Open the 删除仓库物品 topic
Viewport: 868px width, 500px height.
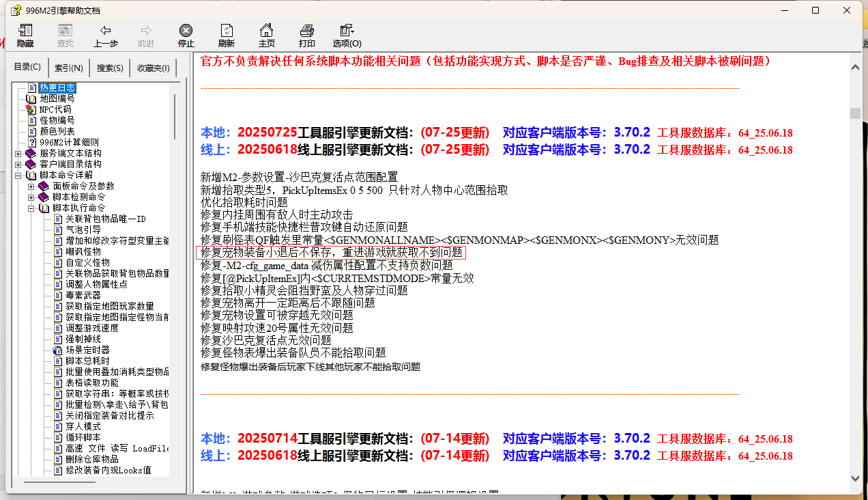(x=92, y=459)
